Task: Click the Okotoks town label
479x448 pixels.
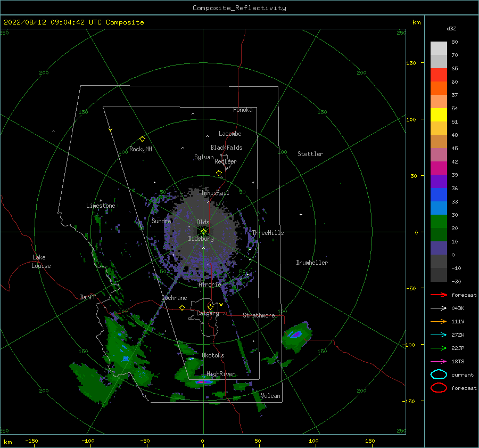Action: point(213,355)
